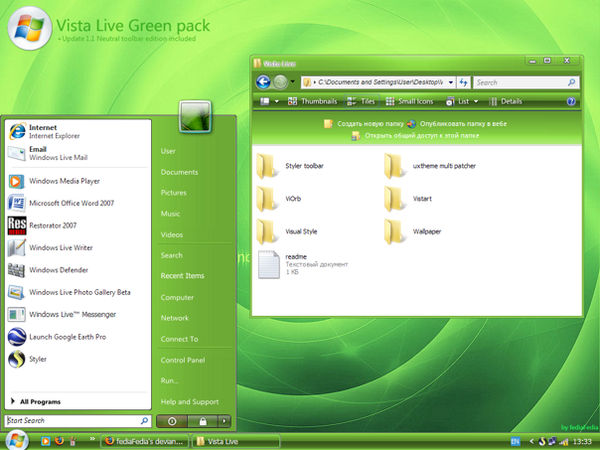
Task: Click the lock button in Start menu
Action: click(203, 421)
